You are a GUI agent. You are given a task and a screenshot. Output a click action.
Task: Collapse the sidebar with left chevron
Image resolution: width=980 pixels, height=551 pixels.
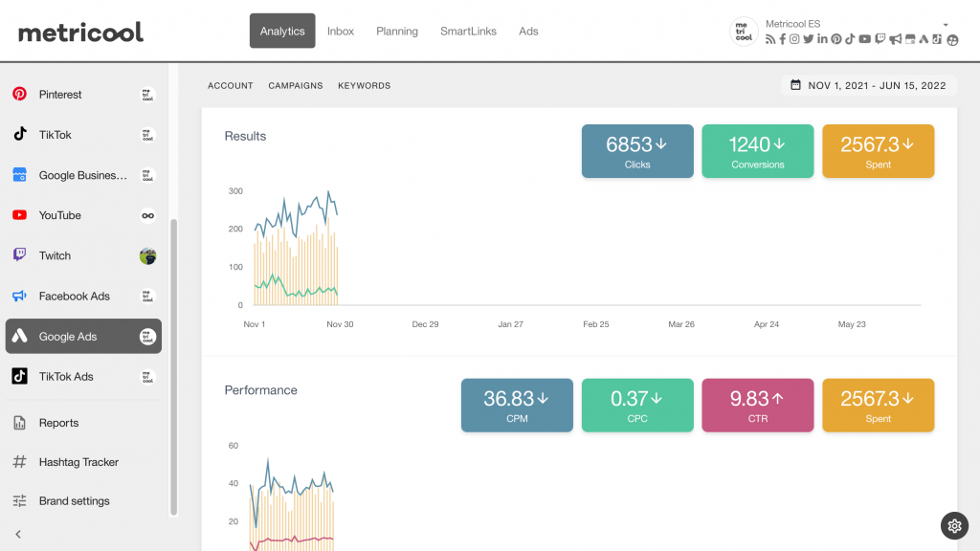[18, 534]
